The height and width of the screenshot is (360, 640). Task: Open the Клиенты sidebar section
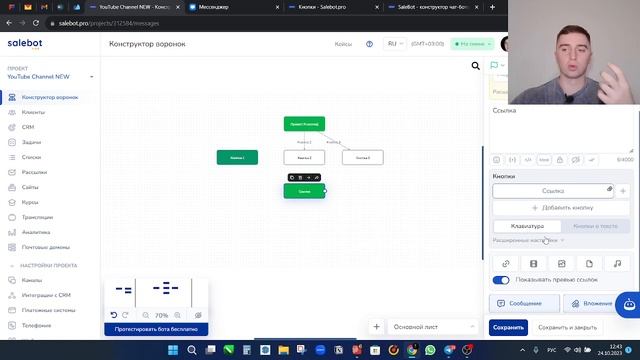pos(33,112)
